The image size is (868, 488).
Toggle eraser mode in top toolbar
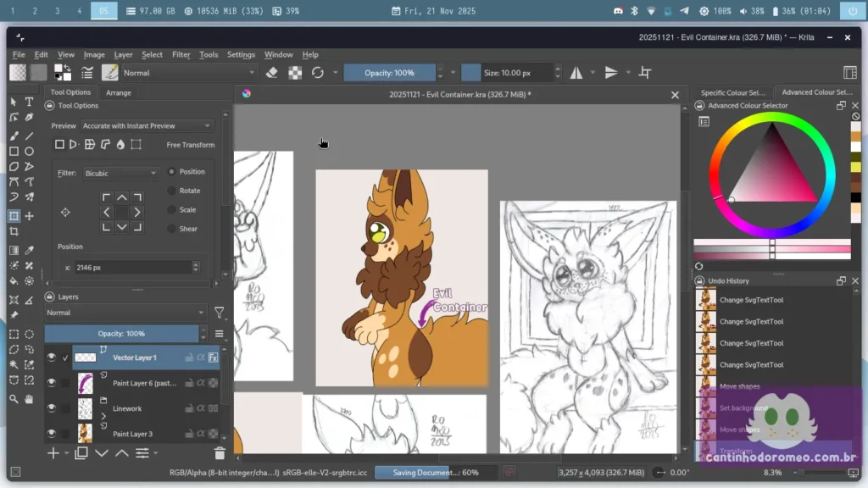tap(271, 73)
